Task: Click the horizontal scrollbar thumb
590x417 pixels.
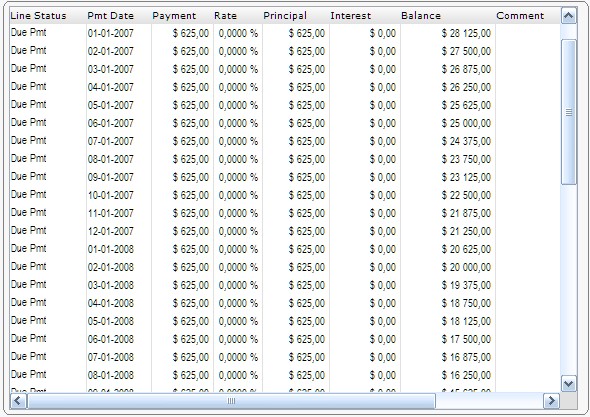Action: 231,401
